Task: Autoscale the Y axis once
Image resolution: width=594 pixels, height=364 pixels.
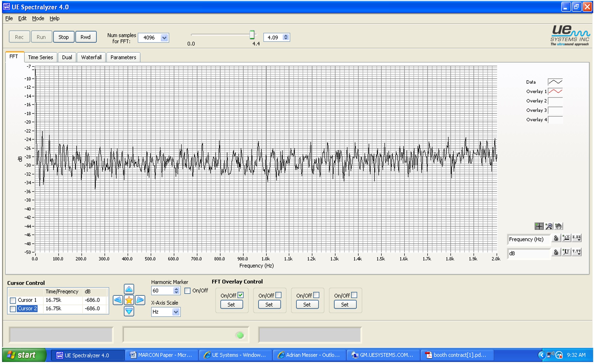Action: (566, 252)
